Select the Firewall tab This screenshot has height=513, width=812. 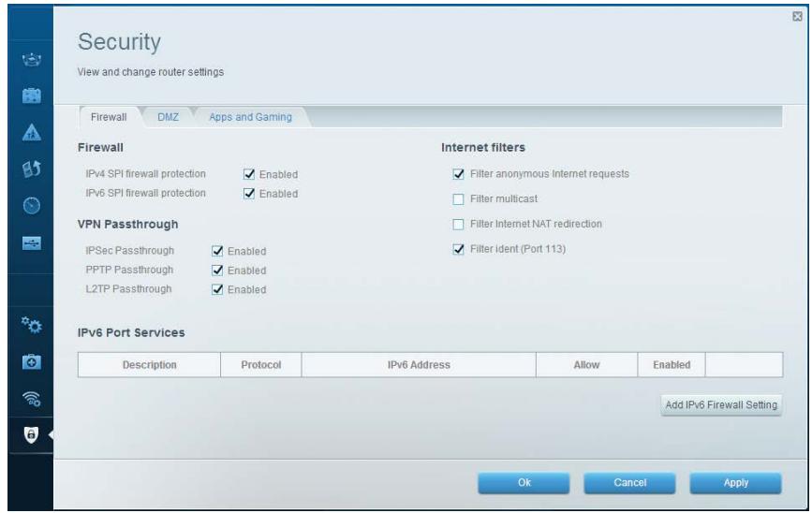(109, 117)
